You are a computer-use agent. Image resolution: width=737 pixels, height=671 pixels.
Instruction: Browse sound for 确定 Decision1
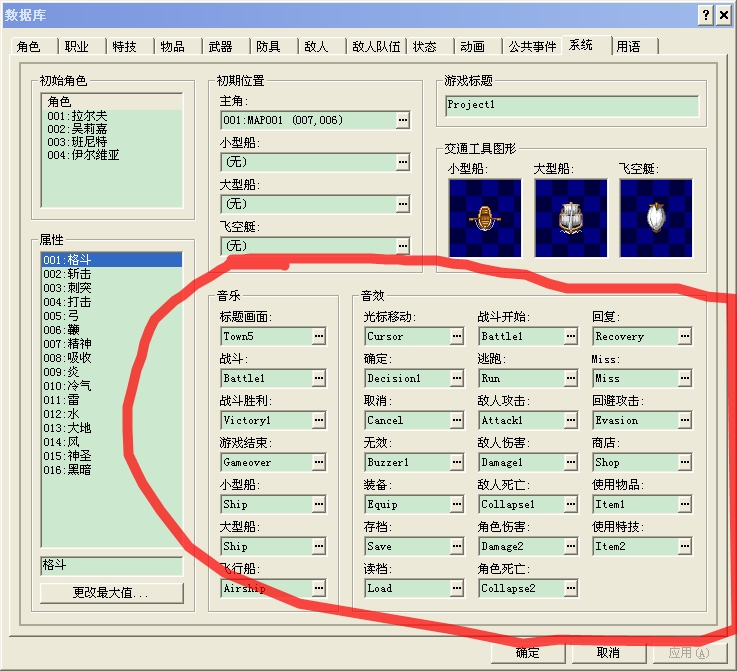tap(456, 378)
